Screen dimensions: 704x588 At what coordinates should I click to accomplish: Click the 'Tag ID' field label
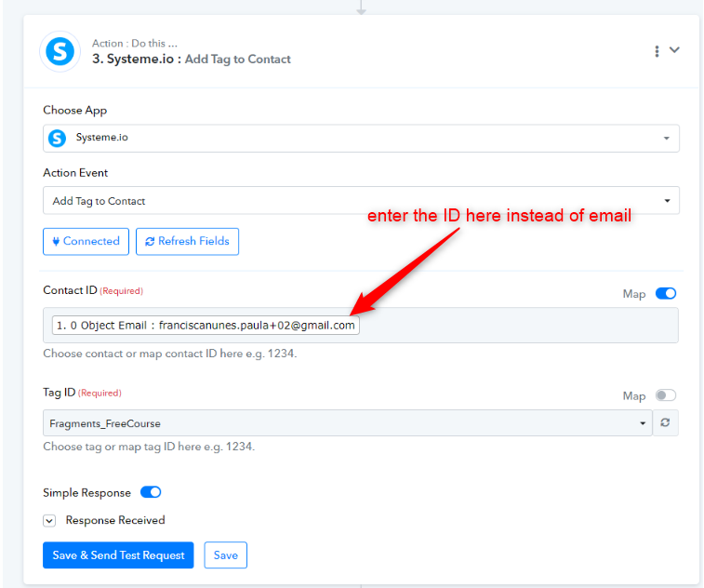click(x=60, y=392)
